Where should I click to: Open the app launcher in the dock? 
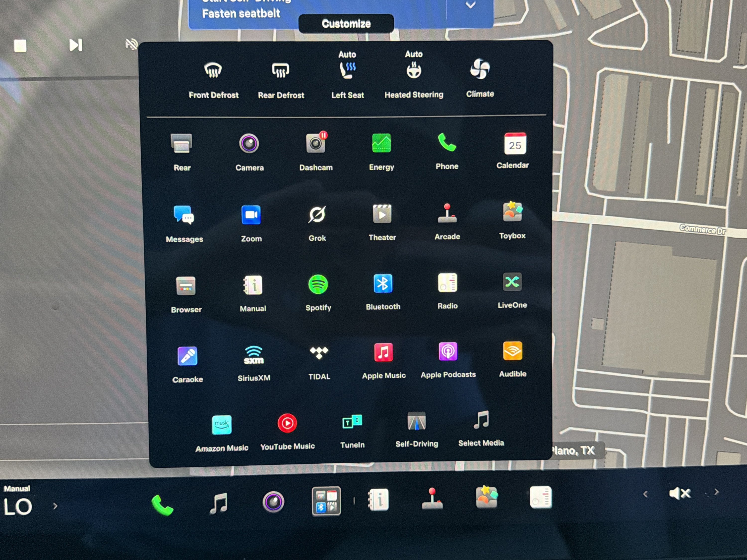pos(326,501)
